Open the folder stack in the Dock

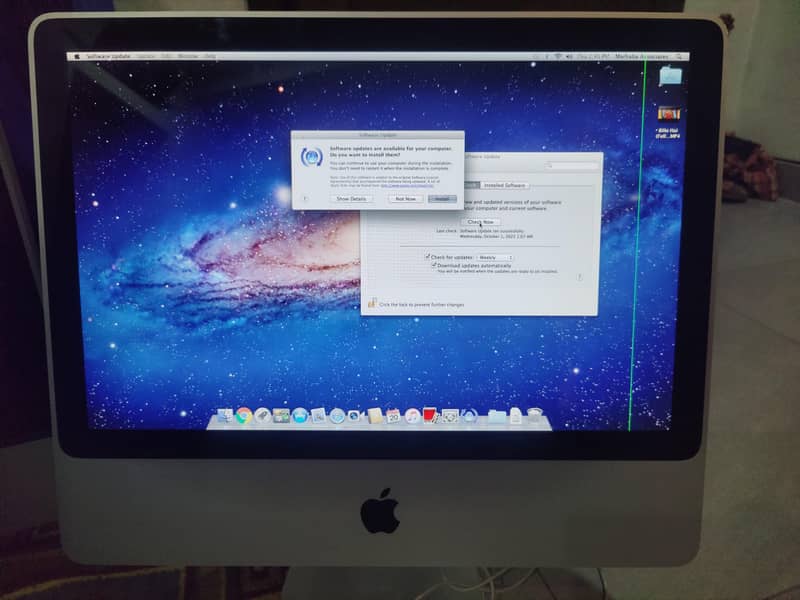pyautogui.click(x=496, y=417)
